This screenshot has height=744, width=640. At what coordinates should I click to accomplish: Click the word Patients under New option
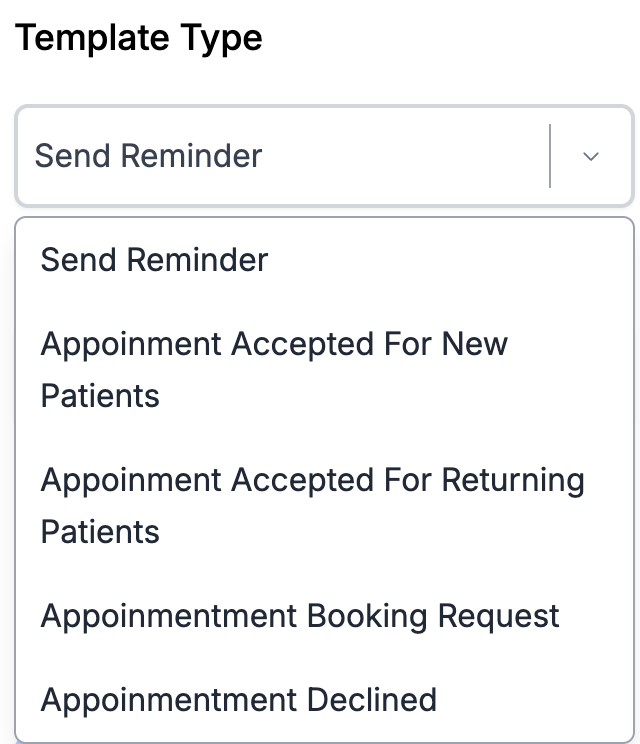tap(100, 396)
